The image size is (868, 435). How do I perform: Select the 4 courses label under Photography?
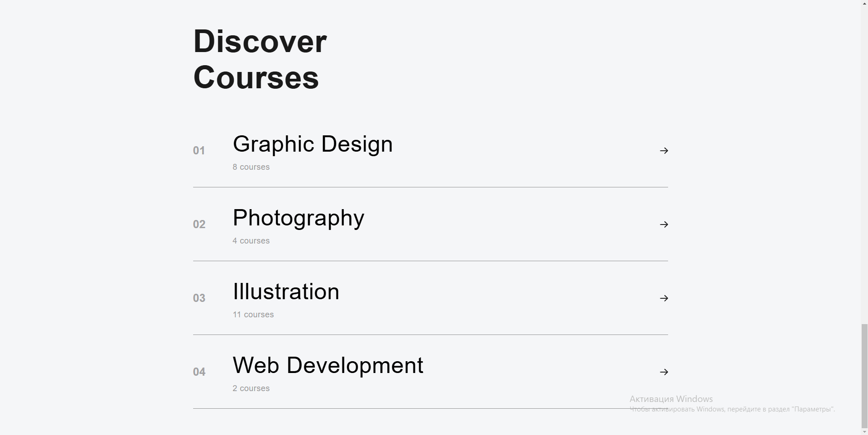click(251, 241)
